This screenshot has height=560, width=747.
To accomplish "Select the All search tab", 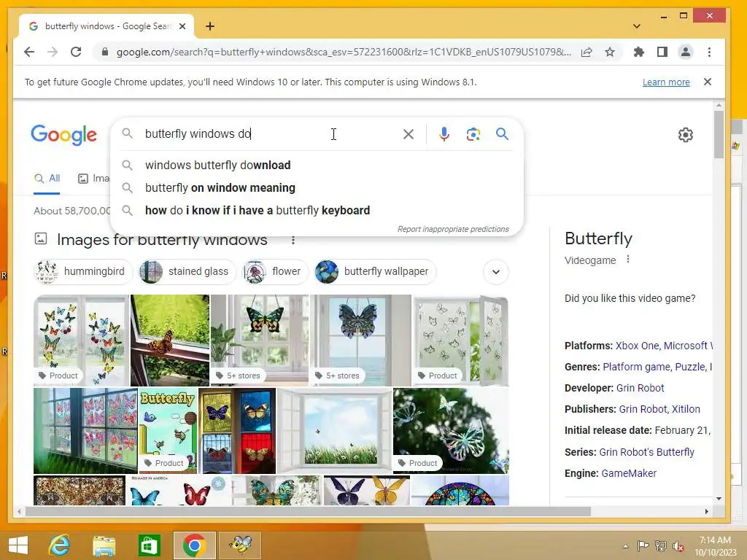I will tap(47, 179).
